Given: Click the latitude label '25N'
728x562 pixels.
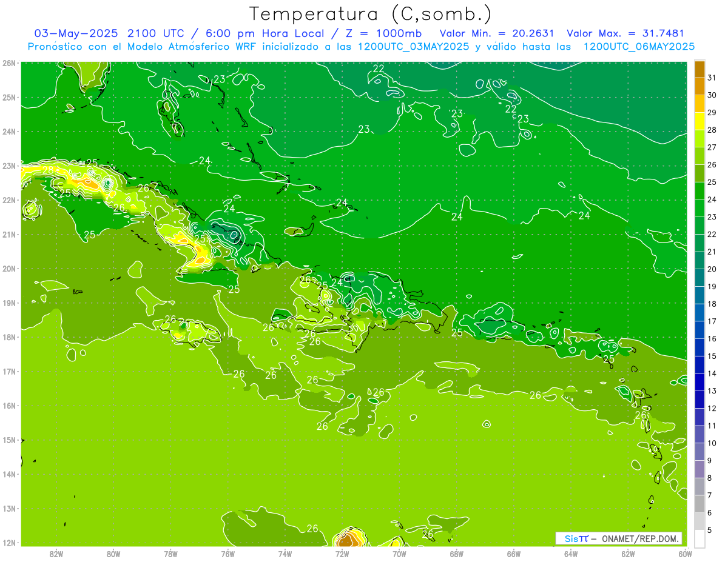Looking at the screenshot, I should [x=8, y=98].
